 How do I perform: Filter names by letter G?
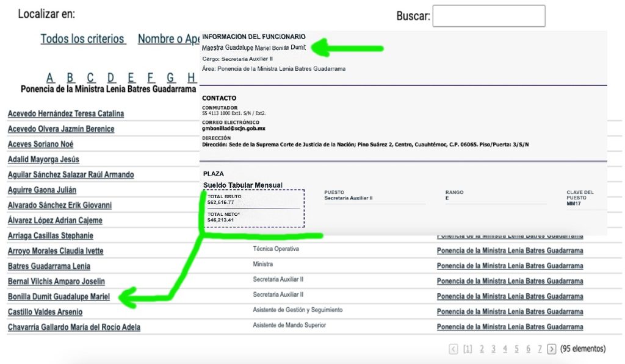[x=171, y=77]
